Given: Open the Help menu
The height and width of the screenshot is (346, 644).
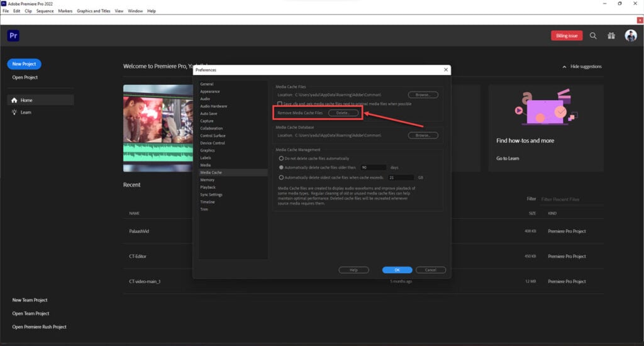Looking at the screenshot, I should (x=151, y=11).
